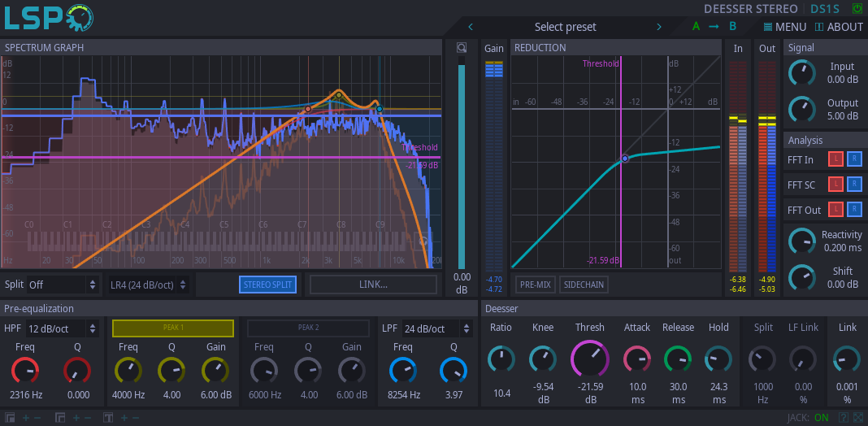Click the Link knob in the Deesser section
Viewport: 868px width, 426px height.
[x=847, y=359]
